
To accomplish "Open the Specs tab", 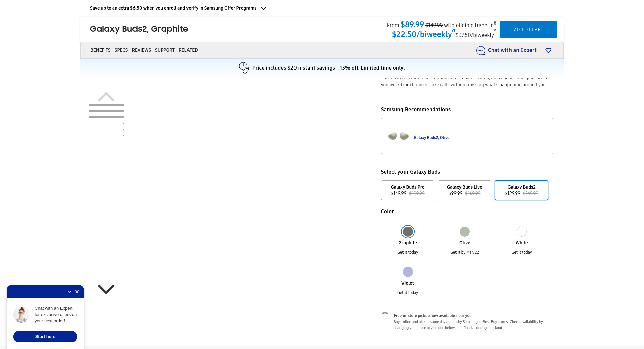I will click(121, 50).
